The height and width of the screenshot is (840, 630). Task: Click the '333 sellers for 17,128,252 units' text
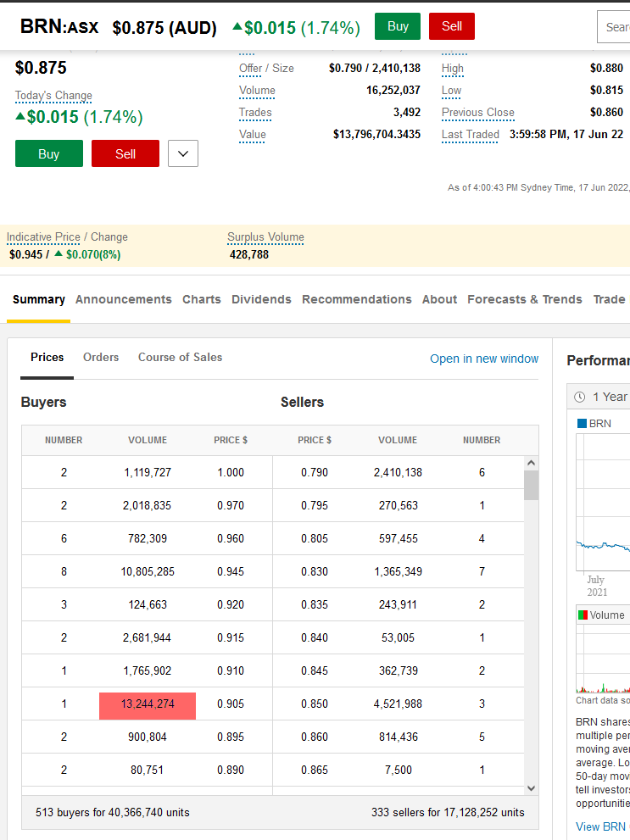[448, 813]
